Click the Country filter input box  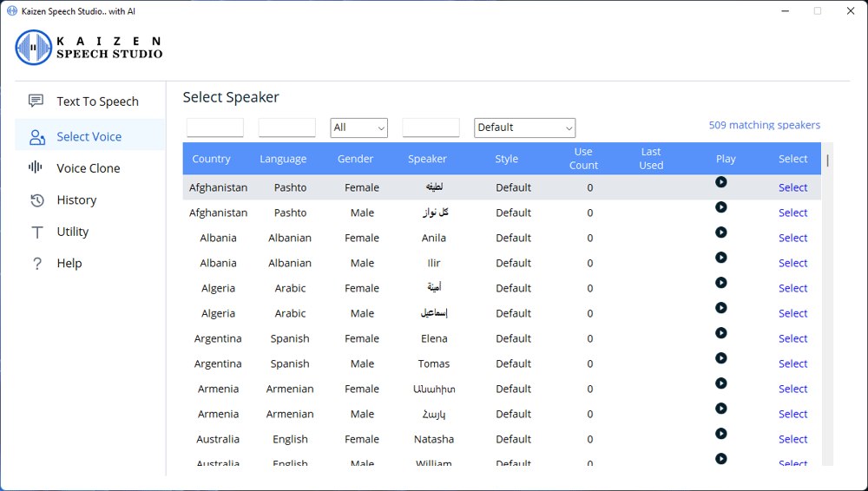point(215,128)
